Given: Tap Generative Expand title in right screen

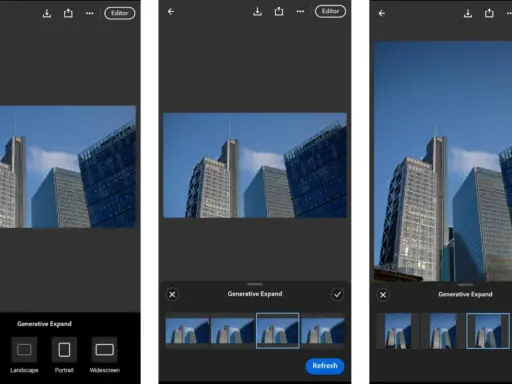Looking at the screenshot, I should click(x=465, y=294).
